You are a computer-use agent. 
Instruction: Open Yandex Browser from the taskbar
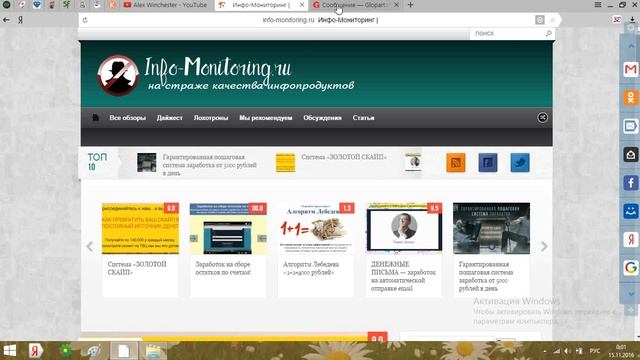point(36,351)
